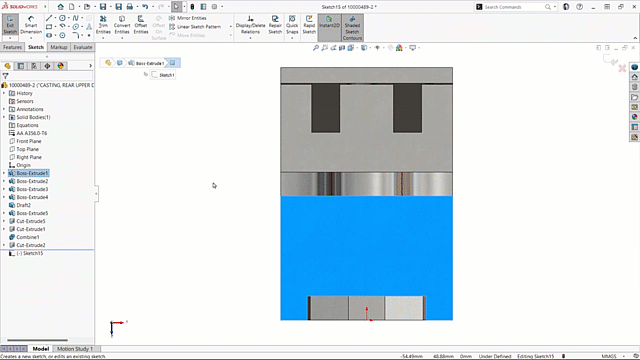Expand the History folder
This screenshot has height=360, width=640.
point(4,93)
